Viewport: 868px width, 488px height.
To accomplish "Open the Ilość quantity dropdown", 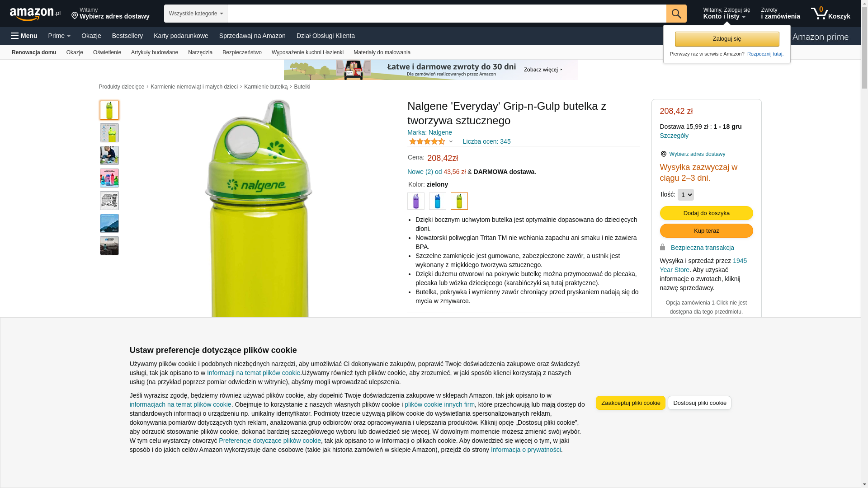I will [685, 195].
